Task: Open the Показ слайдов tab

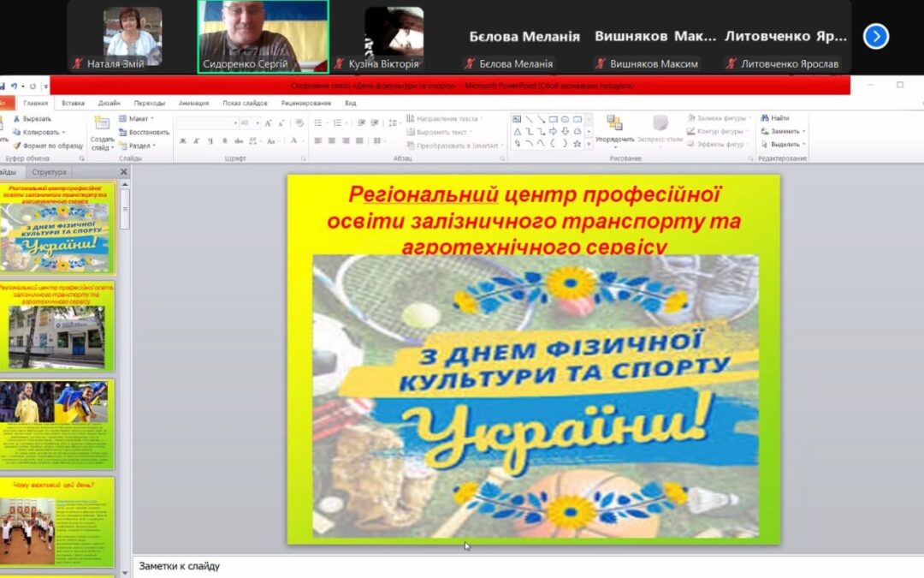Action: point(246,104)
